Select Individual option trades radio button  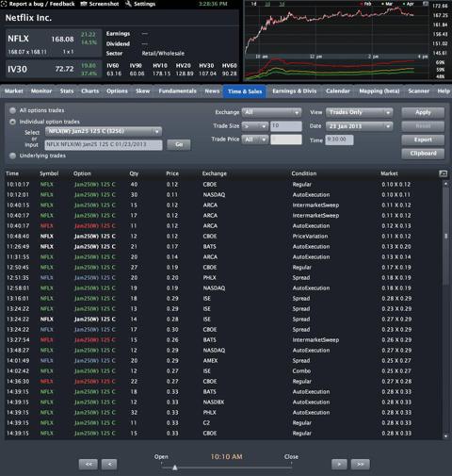pyautogui.click(x=12, y=122)
